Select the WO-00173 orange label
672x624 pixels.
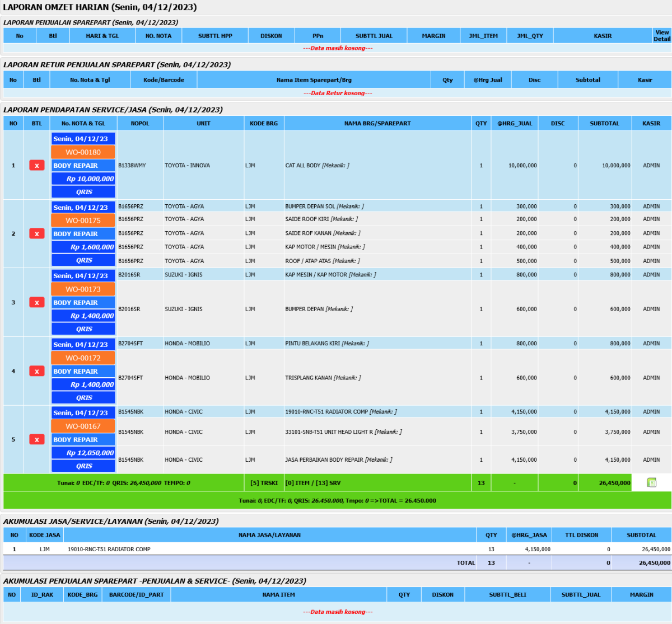click(x=83, y=289)
